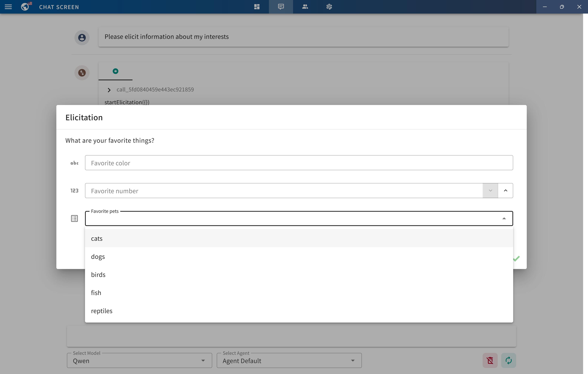Open the users group icon
Screen dimensions: 588x374
tap(305, 7)
